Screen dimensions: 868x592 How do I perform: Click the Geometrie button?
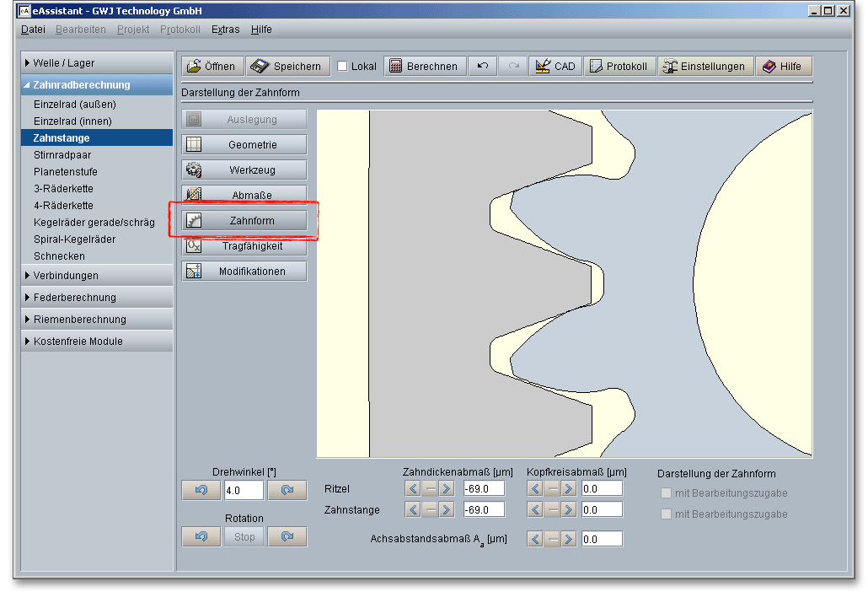[x=244, y=145]
